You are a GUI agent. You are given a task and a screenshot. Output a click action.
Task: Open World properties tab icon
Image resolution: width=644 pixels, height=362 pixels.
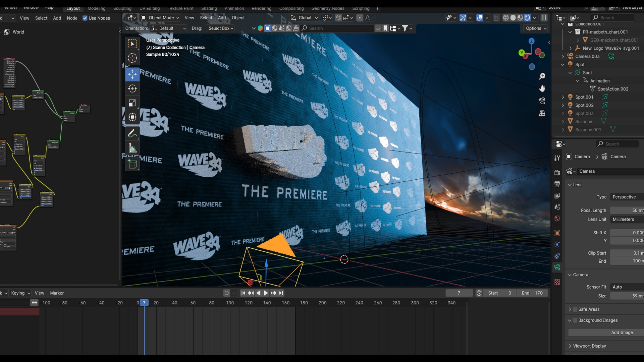[557, 219]
